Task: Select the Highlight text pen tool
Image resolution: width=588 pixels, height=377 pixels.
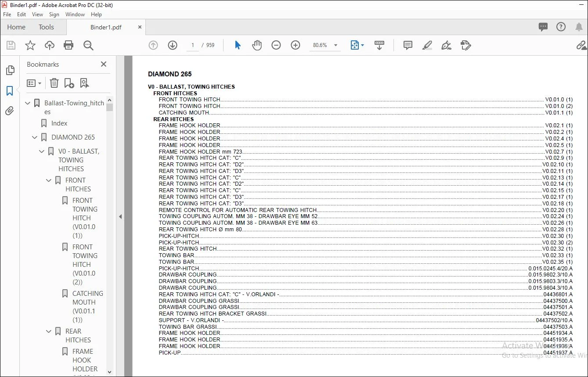Action: pos(427,45)
